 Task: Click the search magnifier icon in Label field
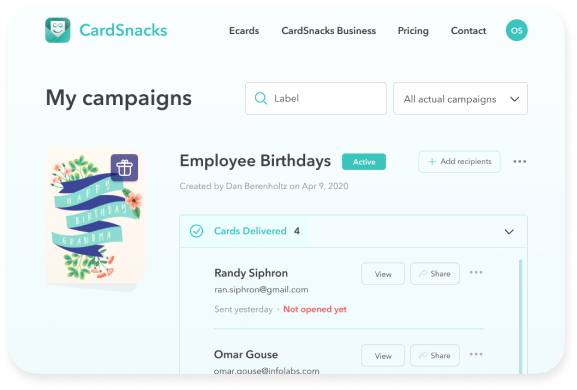[261, 98]
